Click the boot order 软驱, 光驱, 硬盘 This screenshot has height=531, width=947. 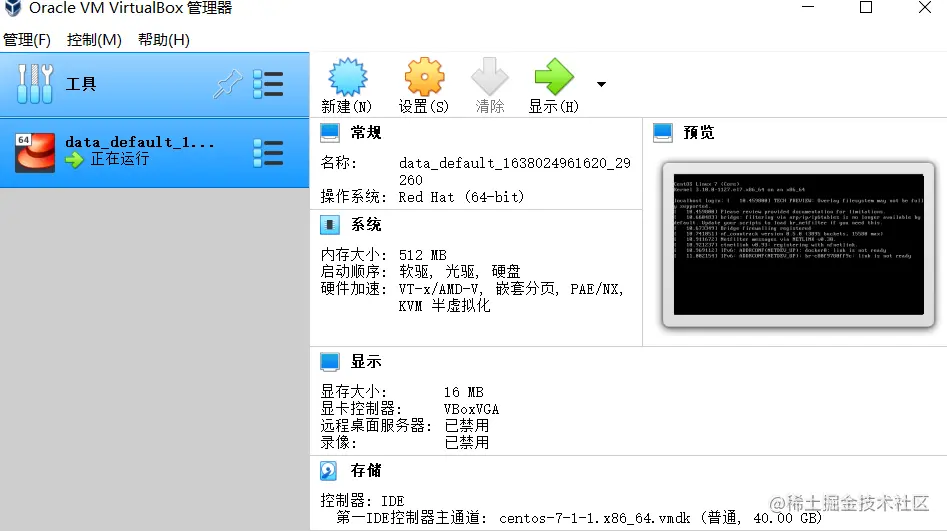click(x=460, y=271)
